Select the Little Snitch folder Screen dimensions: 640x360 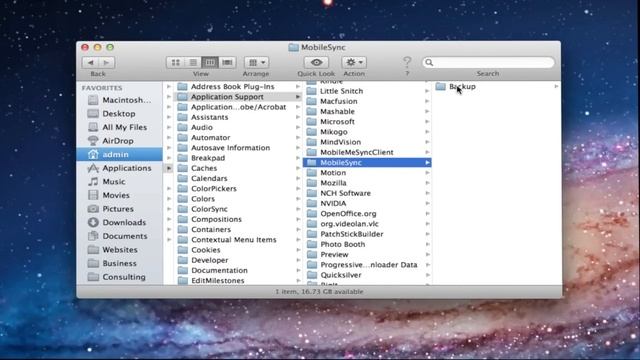point(367,91)
